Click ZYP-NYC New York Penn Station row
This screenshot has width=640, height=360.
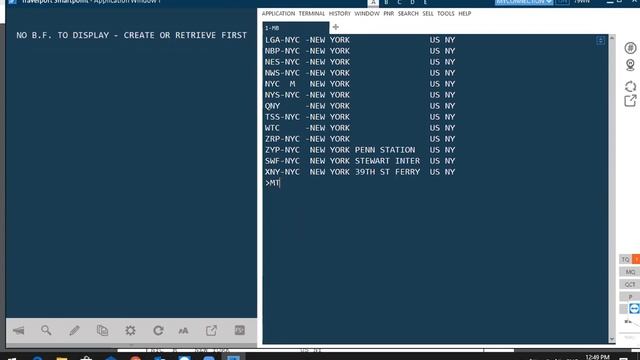[x=360, y=150]
